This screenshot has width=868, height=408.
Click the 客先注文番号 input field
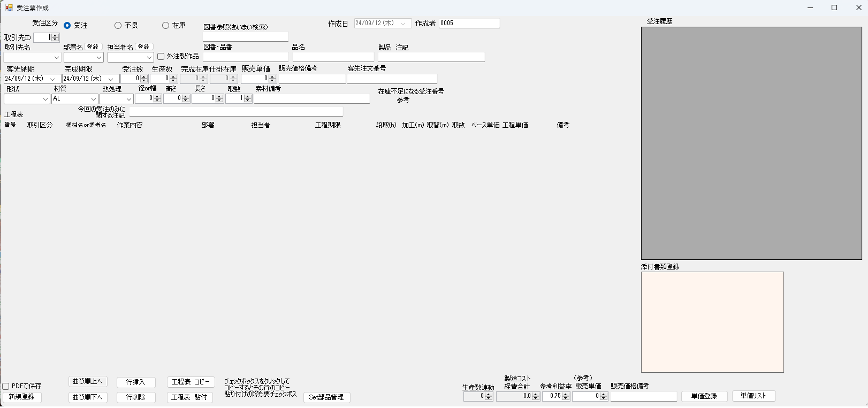(392, 79)
